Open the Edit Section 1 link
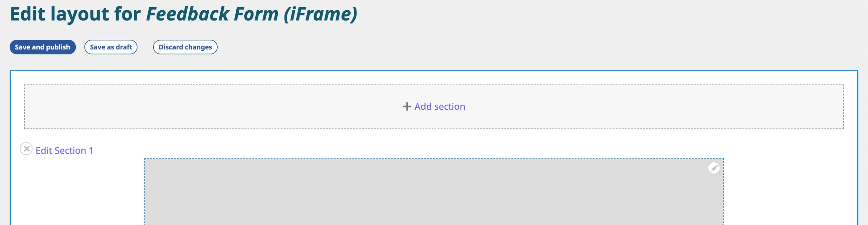Viewport: 868px width, 225px height. pyautogui.click(x=64, y=150)
